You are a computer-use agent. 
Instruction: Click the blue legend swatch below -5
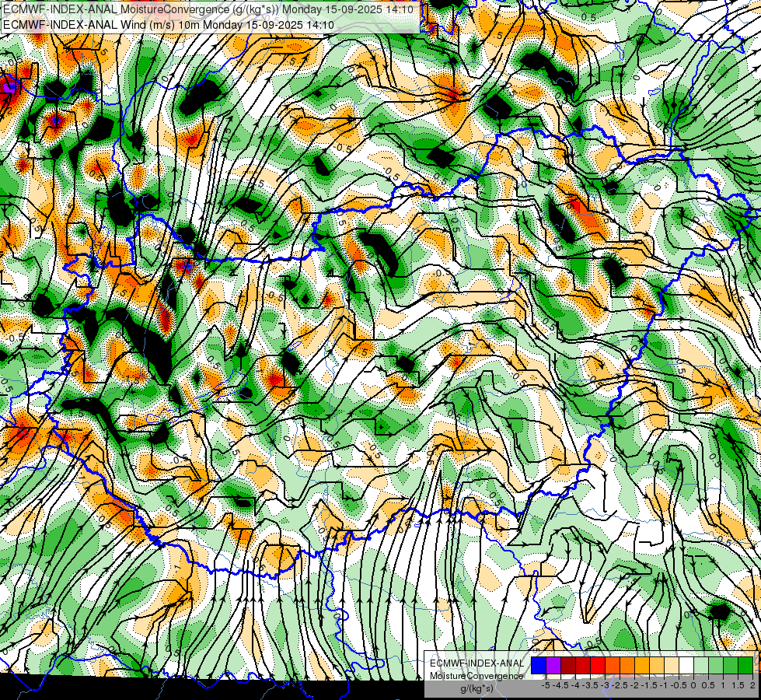pyautogui.click(x=539, y=666)
